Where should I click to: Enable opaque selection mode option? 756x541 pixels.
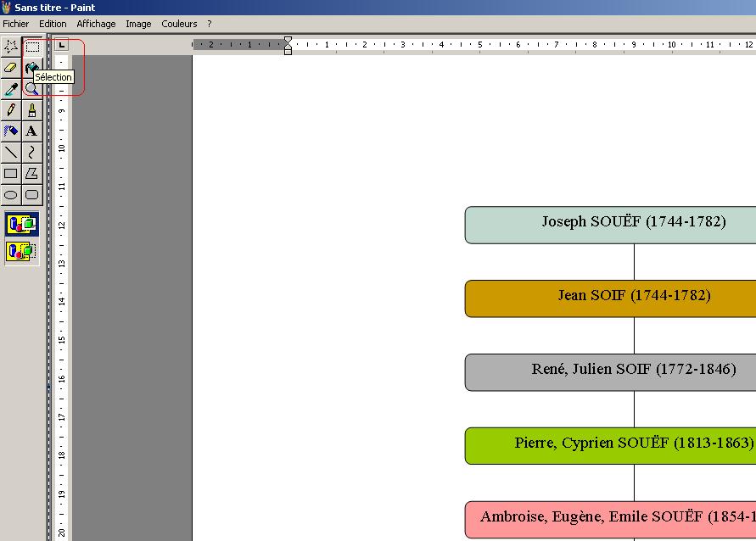click(x=22, y=225)
